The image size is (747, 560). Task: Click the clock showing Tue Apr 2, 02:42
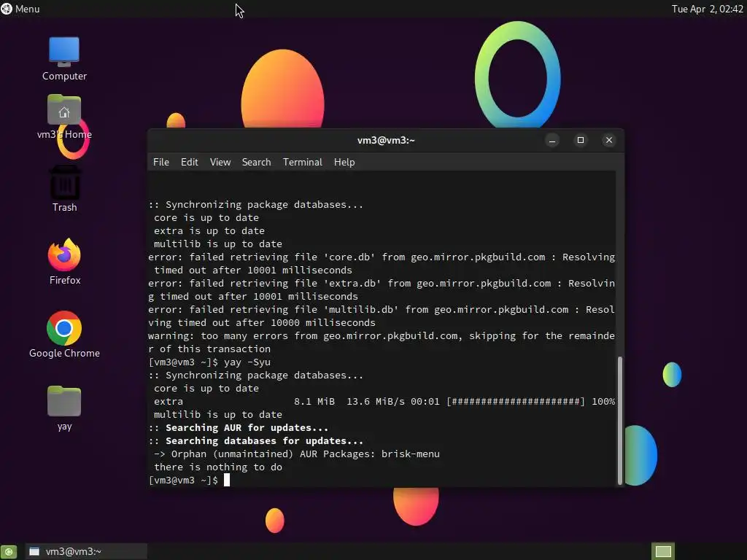click(707, 9)
